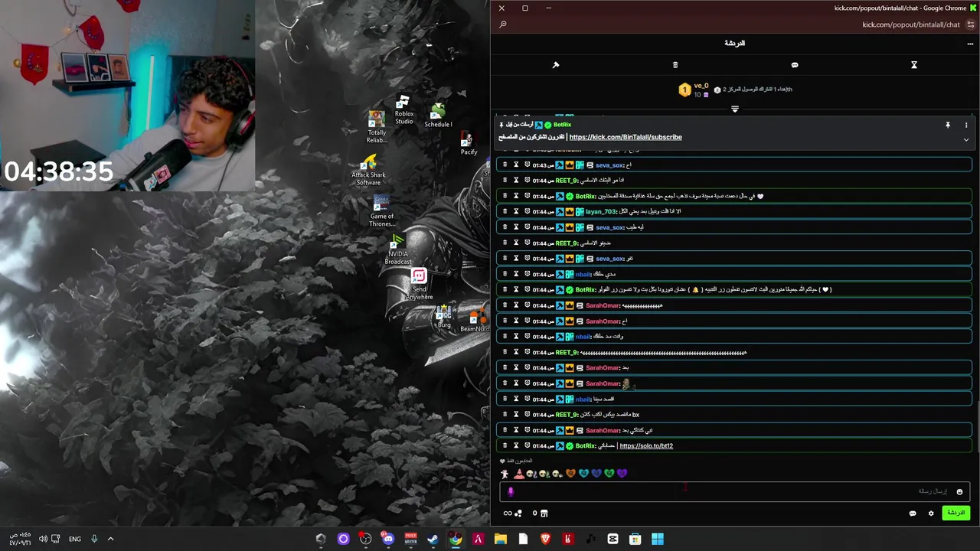Click the webcam overlay in top-left
Viewport: 980px width, 551px height.
pyautogui.click(x=127, y=96)
